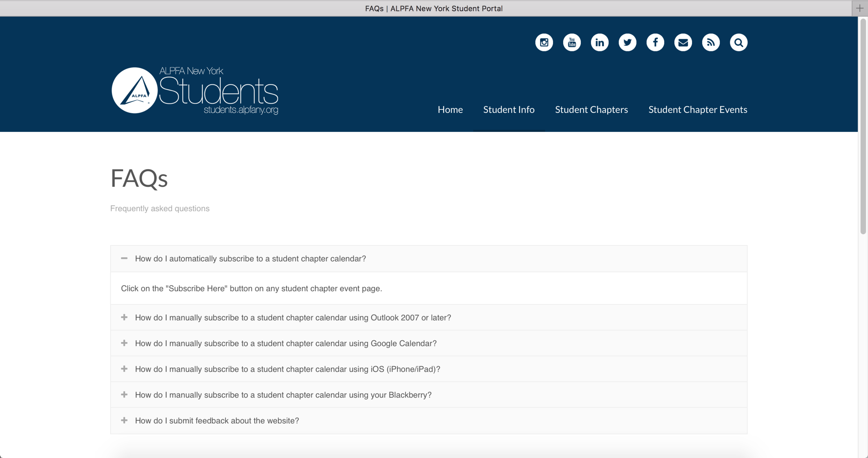Viewport: 868px width, 458px height.
Task: Open the LinkedIn profile icon
Action: (x=600, y=42)
